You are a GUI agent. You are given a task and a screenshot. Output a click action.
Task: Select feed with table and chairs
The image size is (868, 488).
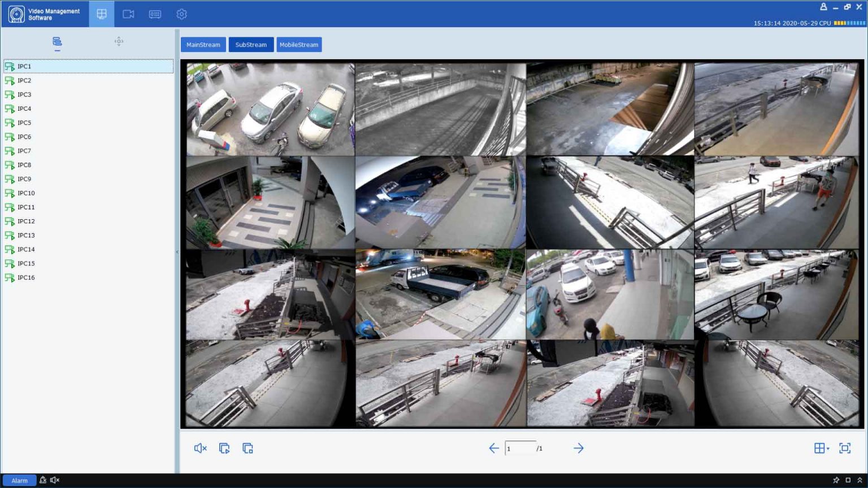click(x=777, y=294)
